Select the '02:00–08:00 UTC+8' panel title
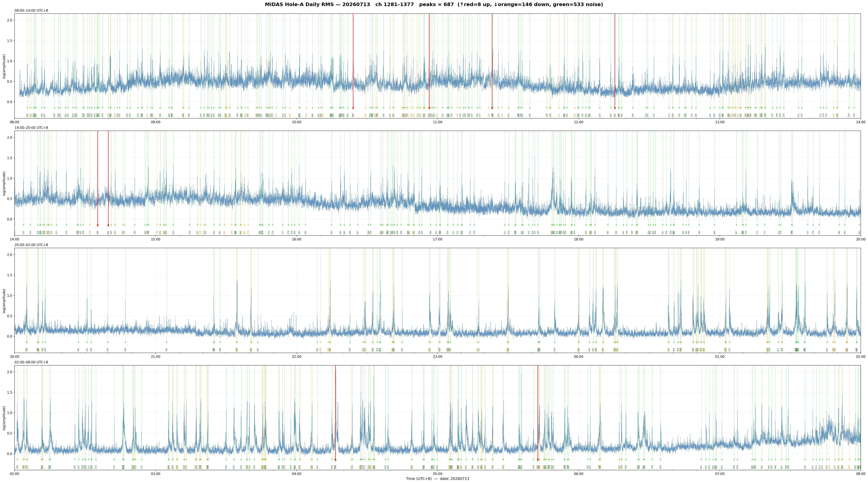868x483 pixels. (x=31, y=362)
